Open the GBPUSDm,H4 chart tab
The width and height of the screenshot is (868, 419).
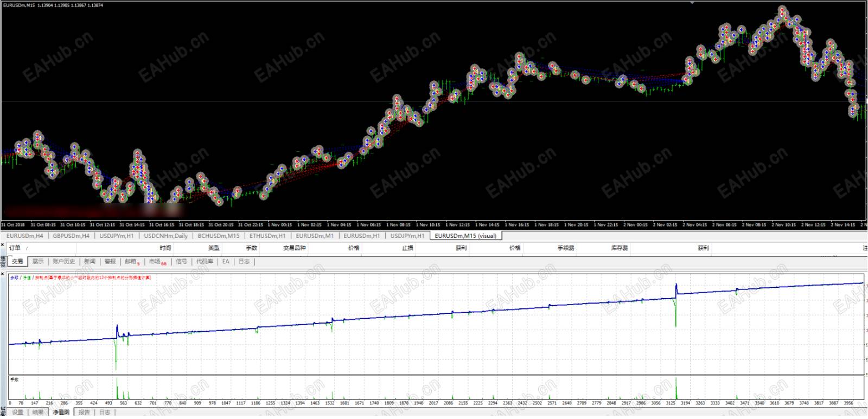[x=71, y=236]
